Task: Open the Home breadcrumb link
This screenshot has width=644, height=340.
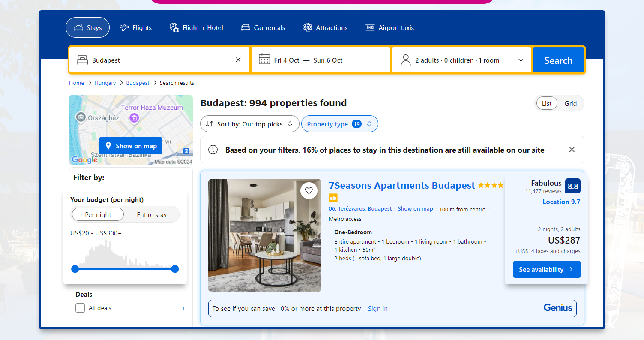Action: click(x=76, y=83)
